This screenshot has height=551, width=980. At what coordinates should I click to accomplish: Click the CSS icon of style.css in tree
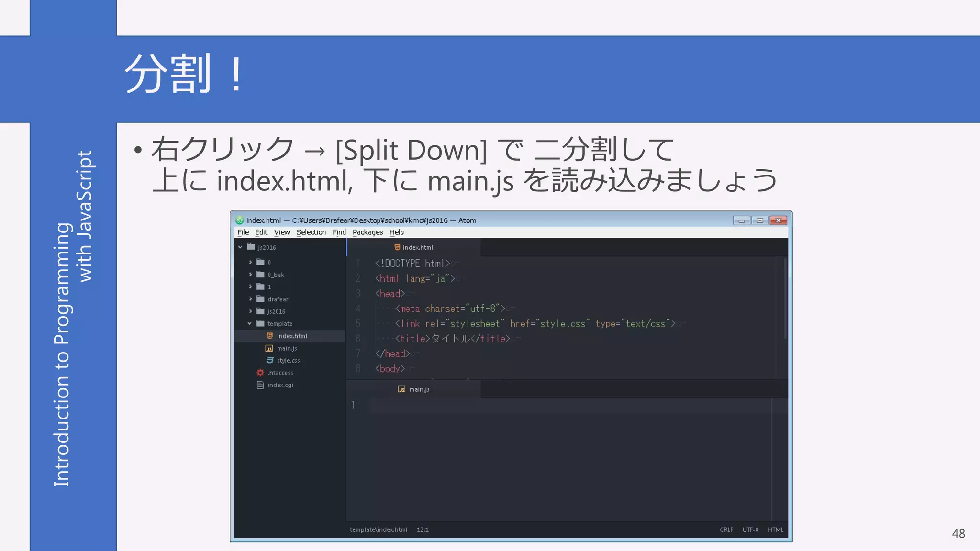(x=270, y=360)
